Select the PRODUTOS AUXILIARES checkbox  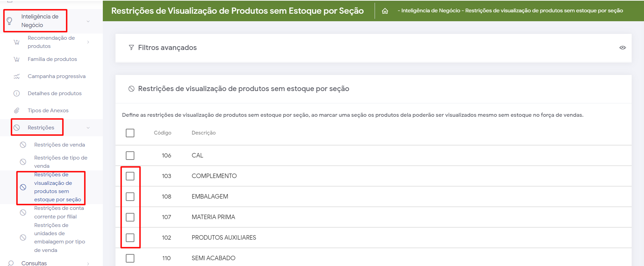130,238
